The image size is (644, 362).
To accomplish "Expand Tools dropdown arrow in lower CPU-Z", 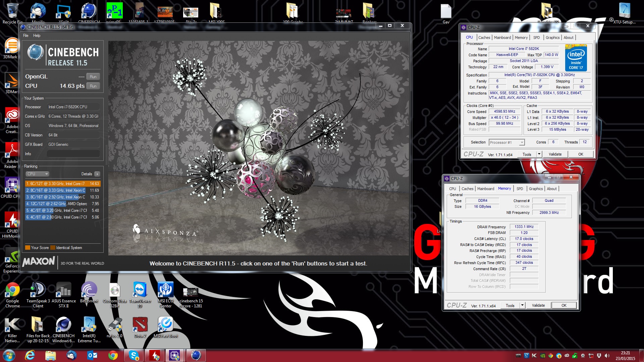I will [522, 305].
